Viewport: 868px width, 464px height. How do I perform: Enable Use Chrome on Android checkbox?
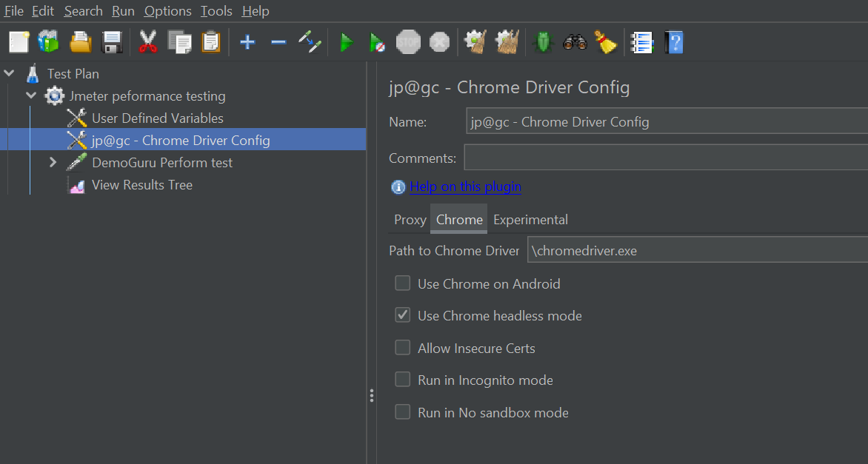tap(403, 283)
